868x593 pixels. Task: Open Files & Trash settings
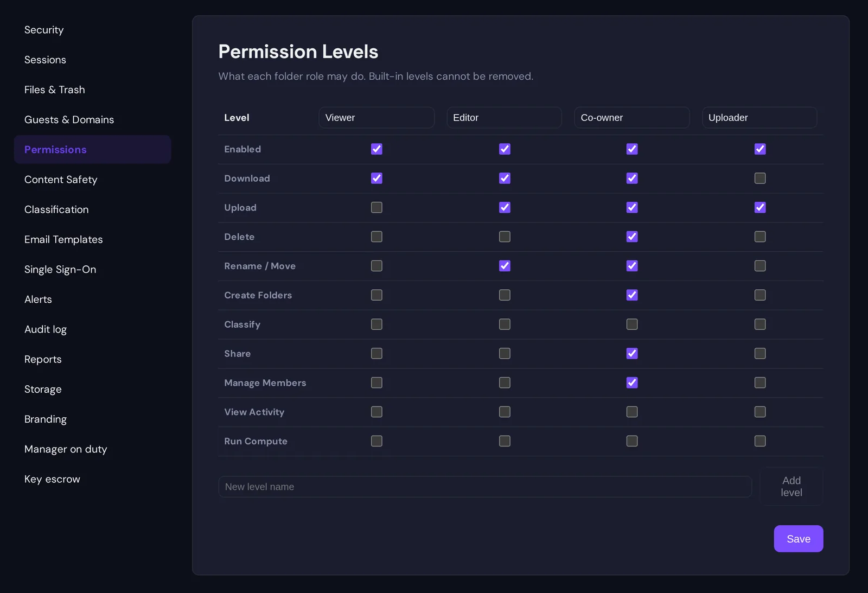click(x=92, y=90)
